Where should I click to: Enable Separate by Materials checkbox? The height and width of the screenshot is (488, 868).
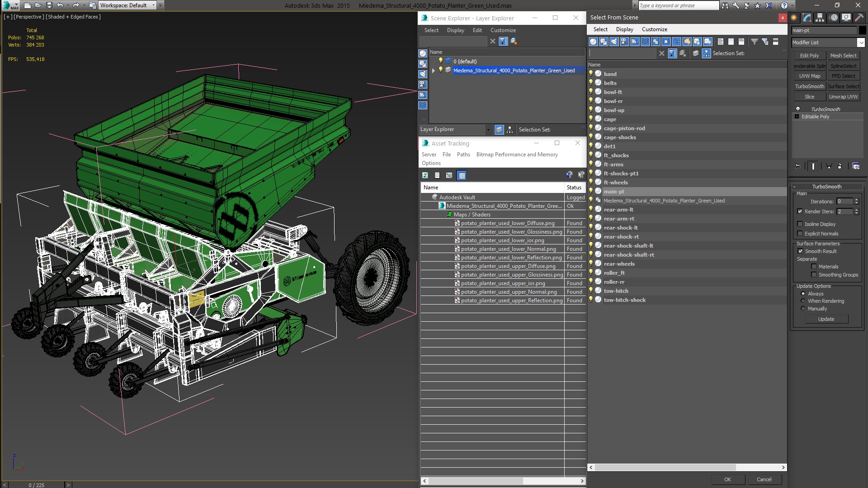click(x=814, y=267)
